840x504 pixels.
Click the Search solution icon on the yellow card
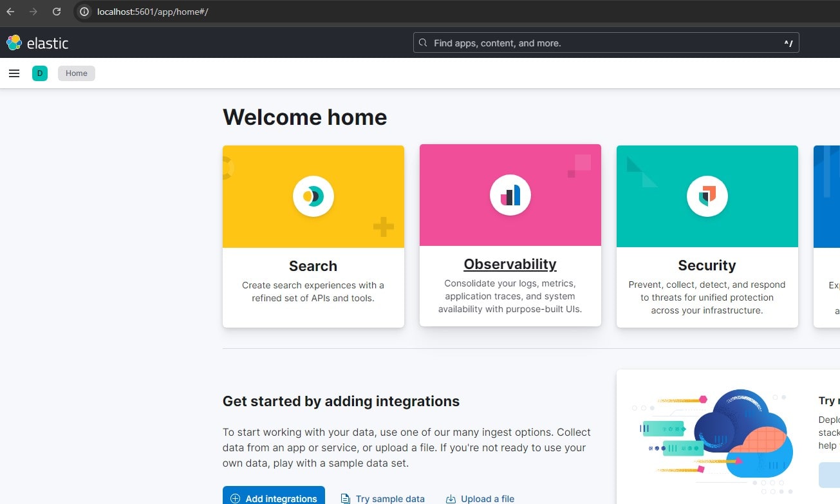313,196
